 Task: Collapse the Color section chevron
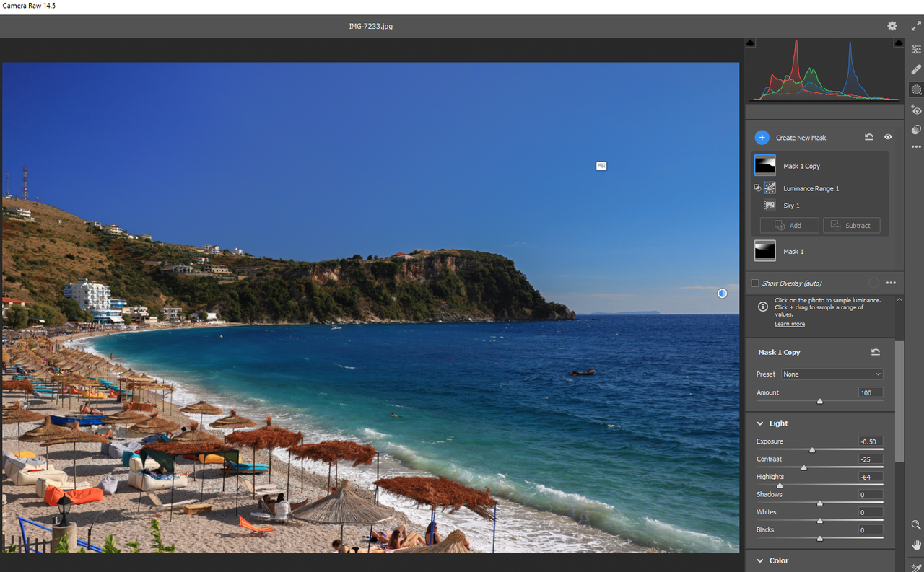click(760, 560)
